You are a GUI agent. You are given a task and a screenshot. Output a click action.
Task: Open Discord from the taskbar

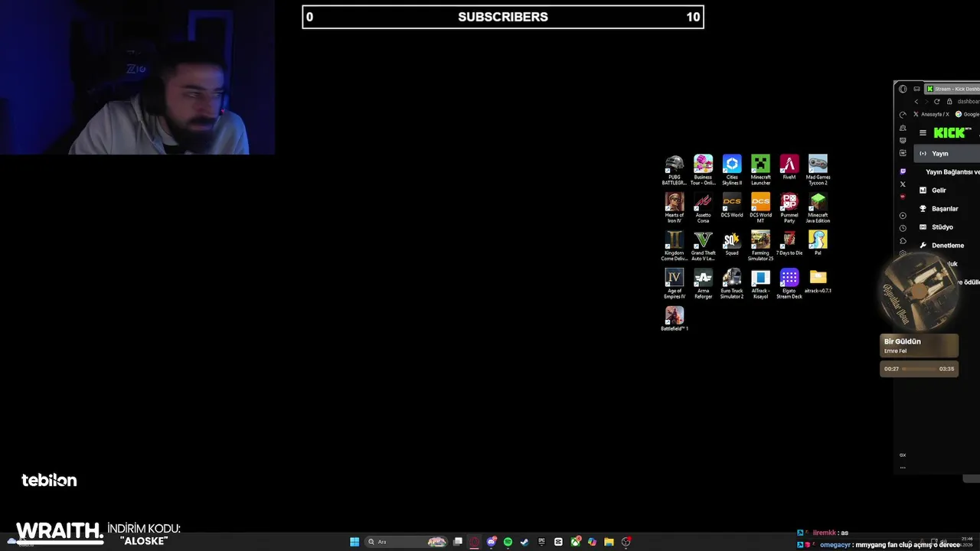point(492,542)
